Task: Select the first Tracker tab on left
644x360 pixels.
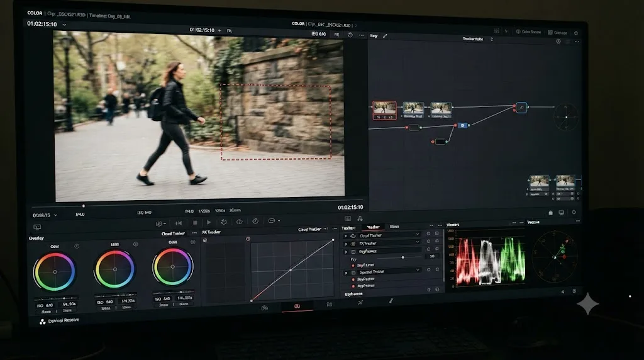Action: click(x=348, y=228)
